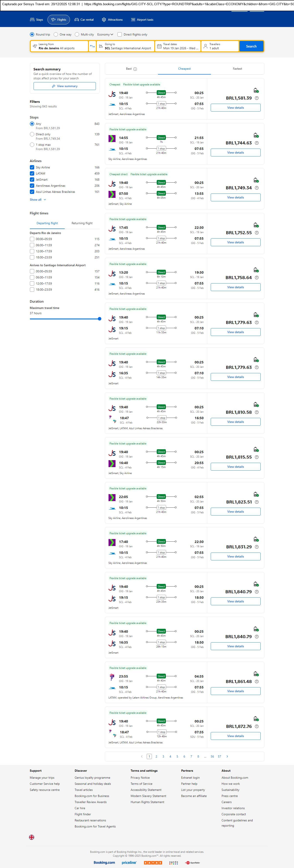Click the swap origin and destination arrows icon
Image resolution: width=294 pixels, height=868 pixels.
[92, 46]
